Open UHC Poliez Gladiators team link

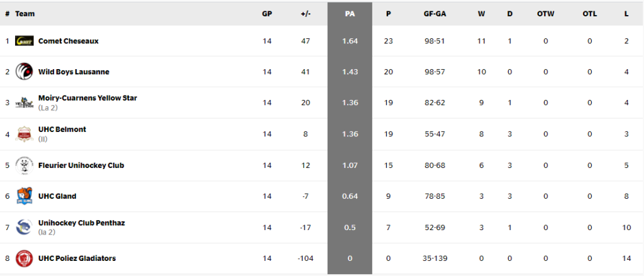point(77,258)
